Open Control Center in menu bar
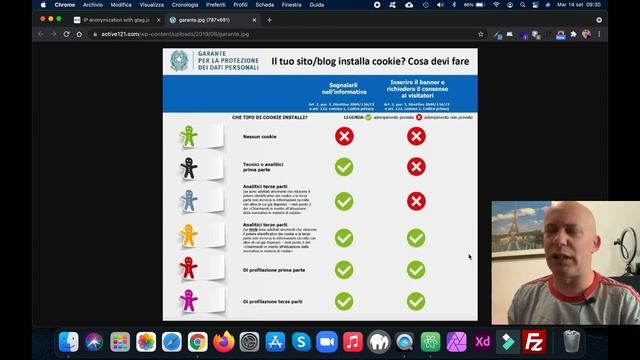640x360 pixels. pos(536,5)
